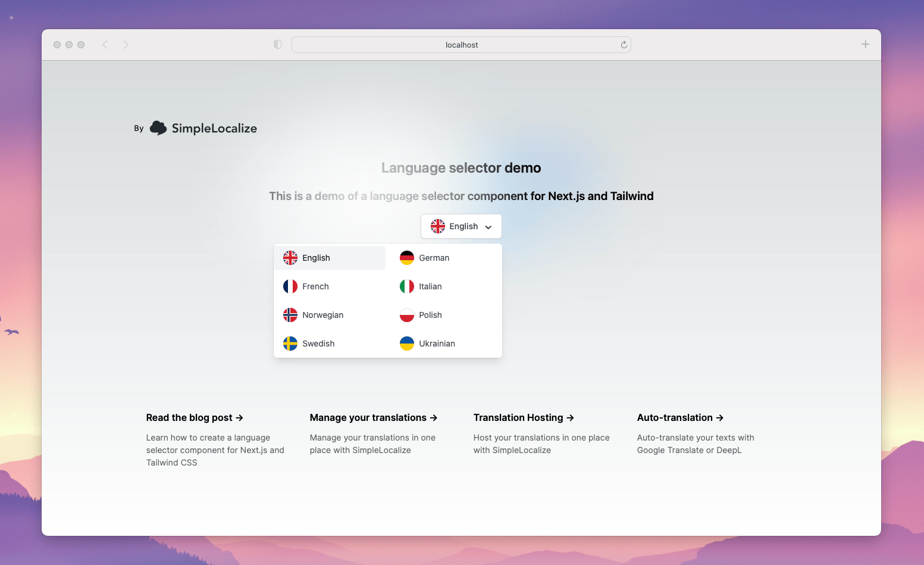The image size is (924, 565).
Task: Open the Manage your translations link
Action: pos(374,418)
